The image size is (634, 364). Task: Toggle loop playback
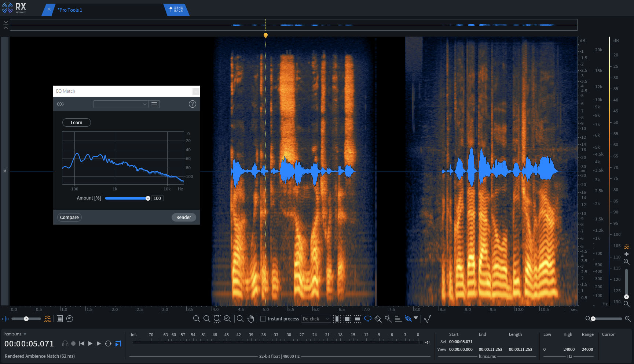click(x=108, y=343)
